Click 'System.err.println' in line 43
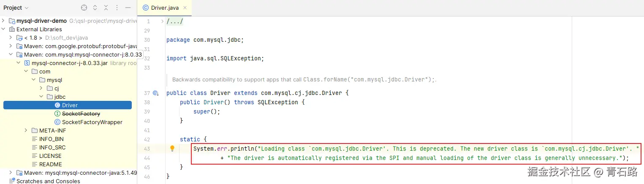The image size is (644, 184). click(x=224, y=149)
